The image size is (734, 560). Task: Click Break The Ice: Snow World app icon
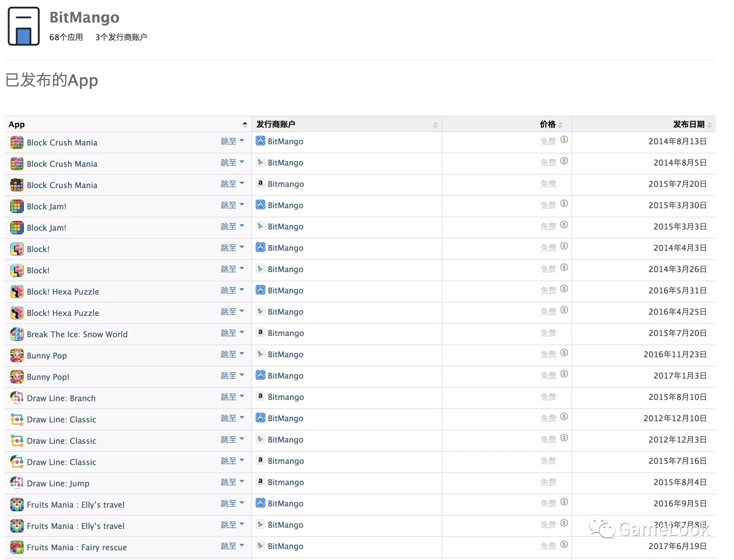(x=17, y=334)
